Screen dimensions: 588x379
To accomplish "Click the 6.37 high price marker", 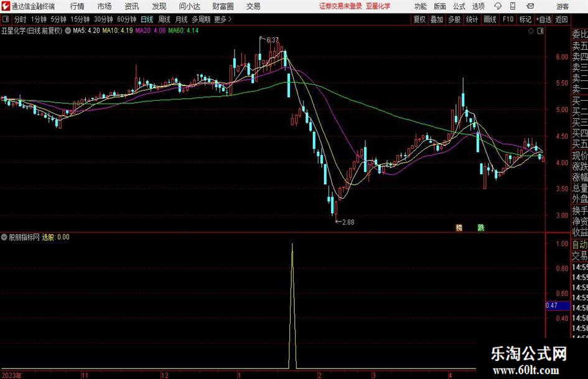I will click(273, 40).
